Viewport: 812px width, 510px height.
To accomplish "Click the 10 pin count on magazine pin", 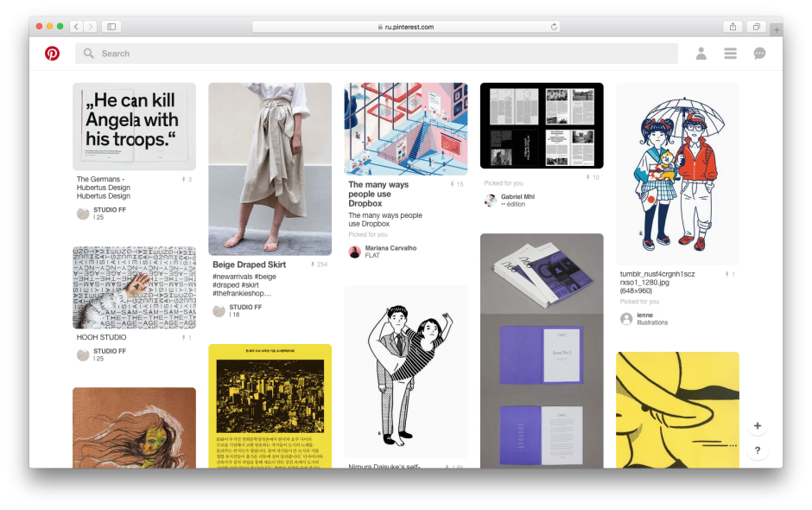I will point(593,178).
